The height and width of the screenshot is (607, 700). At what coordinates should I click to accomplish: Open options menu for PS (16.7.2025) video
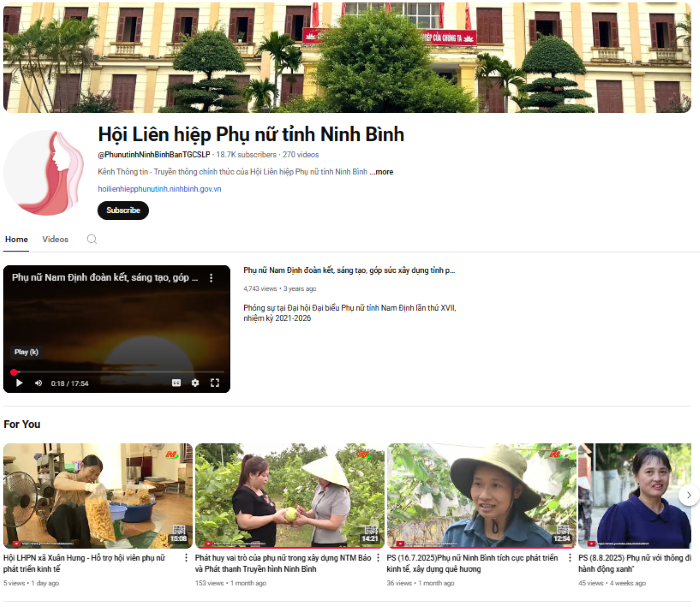point(570,558)
